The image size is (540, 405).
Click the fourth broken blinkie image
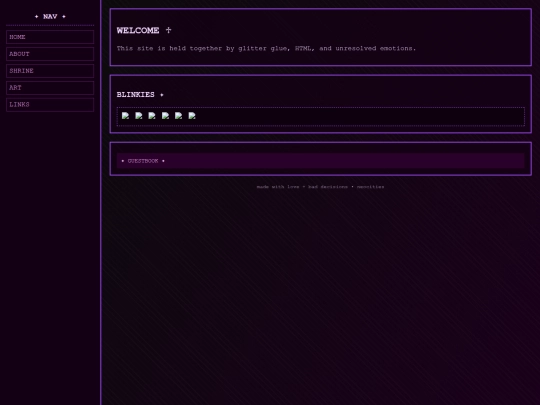point(165,116)
